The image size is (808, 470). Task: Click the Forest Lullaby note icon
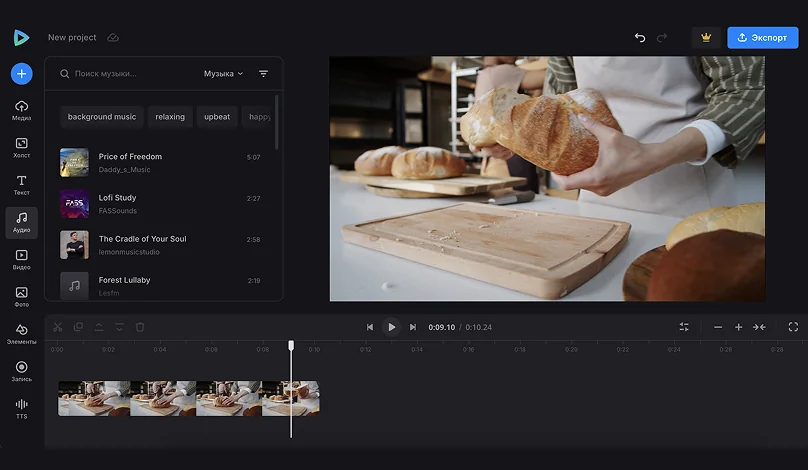[x=74, y=286]
